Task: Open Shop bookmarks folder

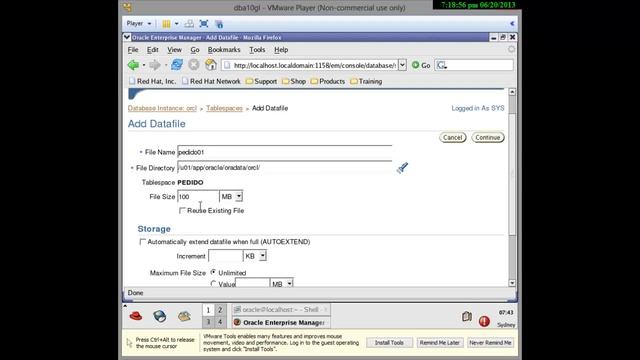Action: tap(294, 81)
